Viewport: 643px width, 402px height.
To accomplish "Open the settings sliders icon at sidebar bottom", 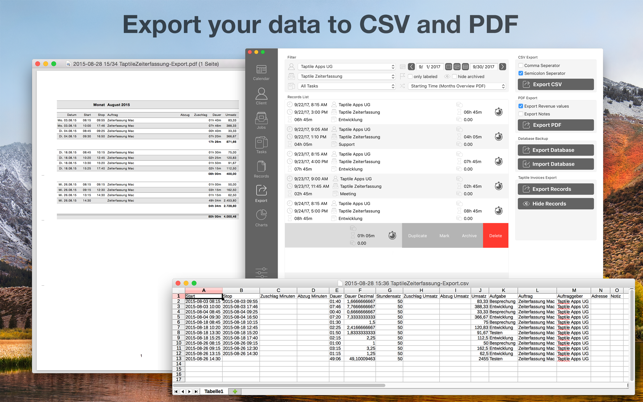I will click(261, 272).
